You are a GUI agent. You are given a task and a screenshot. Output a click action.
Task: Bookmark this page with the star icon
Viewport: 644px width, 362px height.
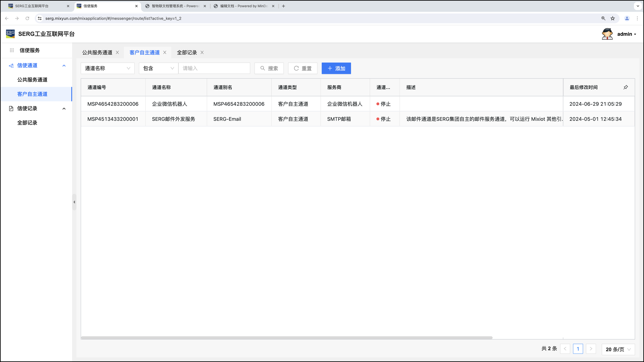(612, 19)
